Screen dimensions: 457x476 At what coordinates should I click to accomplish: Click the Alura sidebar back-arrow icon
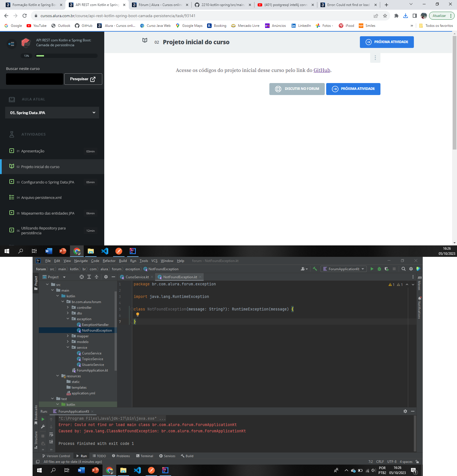point(11,44)
